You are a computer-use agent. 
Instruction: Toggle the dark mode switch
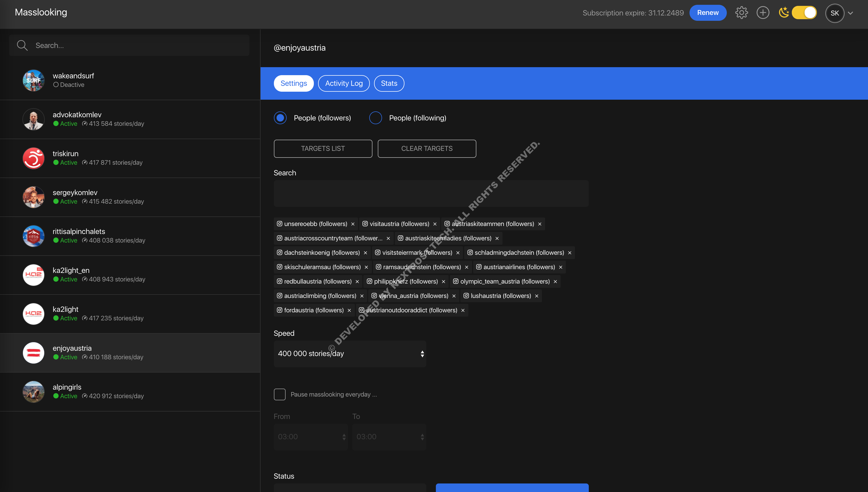point(804,13)
